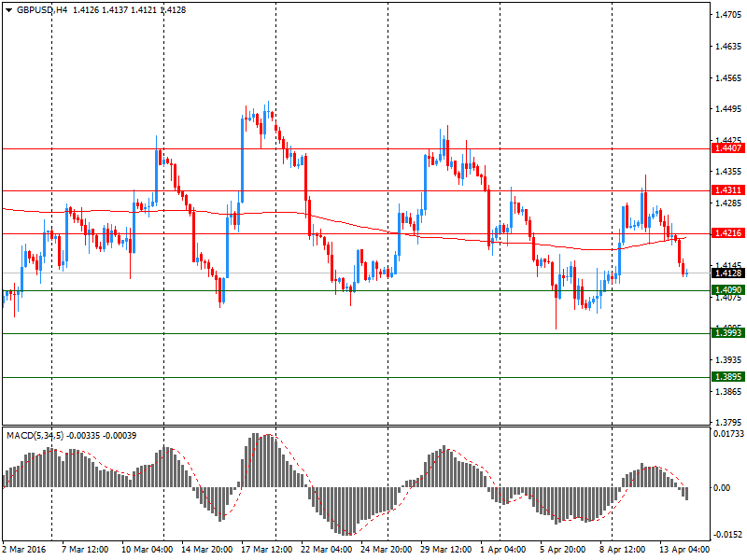Select the 1.4090 green support label

[727, 290]
